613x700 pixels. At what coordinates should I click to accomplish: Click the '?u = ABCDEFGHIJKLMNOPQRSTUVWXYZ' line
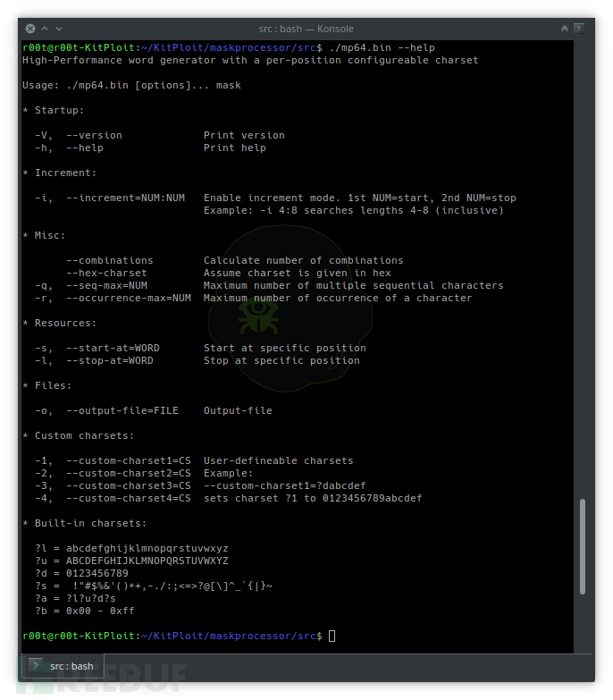tap(131, 561)
